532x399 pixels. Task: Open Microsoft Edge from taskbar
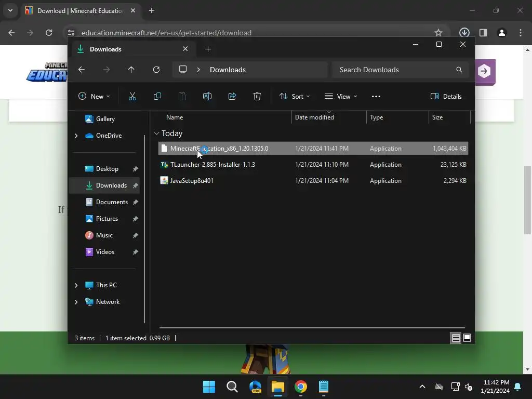[x=255, y=387]
